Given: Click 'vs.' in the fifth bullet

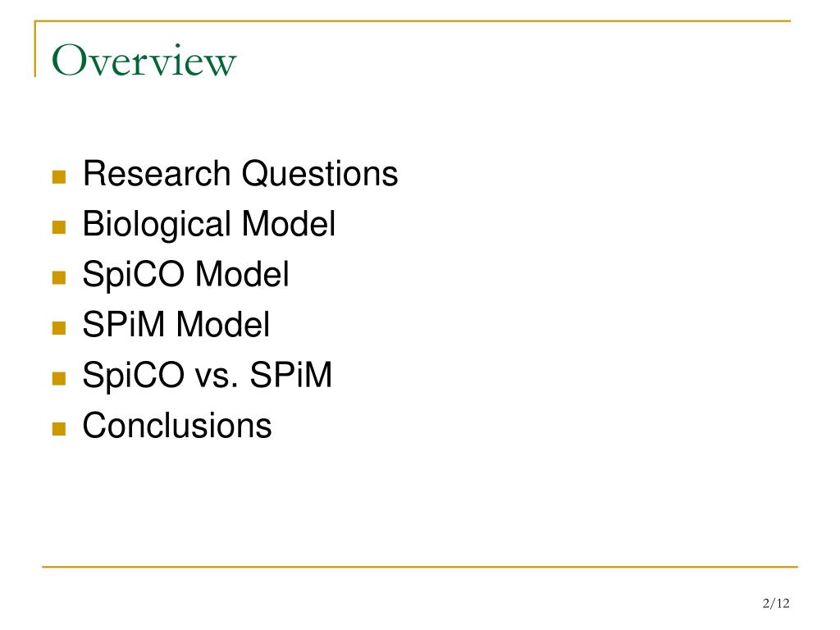Looking at the screenshot, I should click(x=217, y=377).
